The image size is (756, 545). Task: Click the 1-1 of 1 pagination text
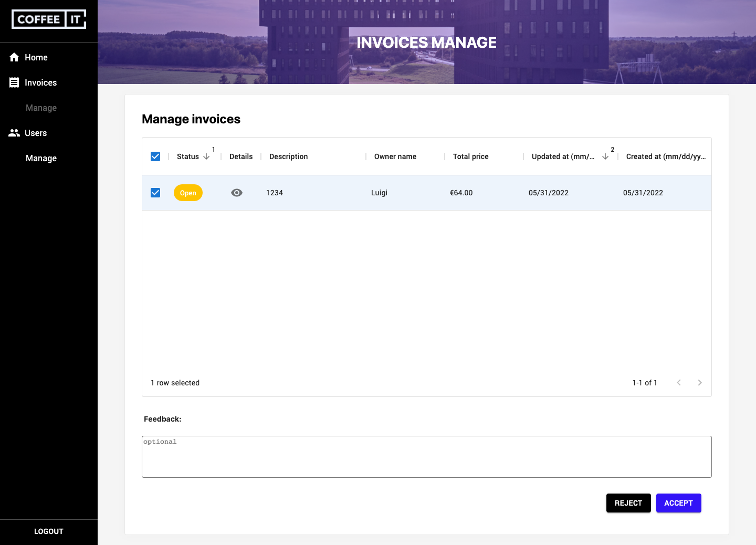(x=645, y=383)
